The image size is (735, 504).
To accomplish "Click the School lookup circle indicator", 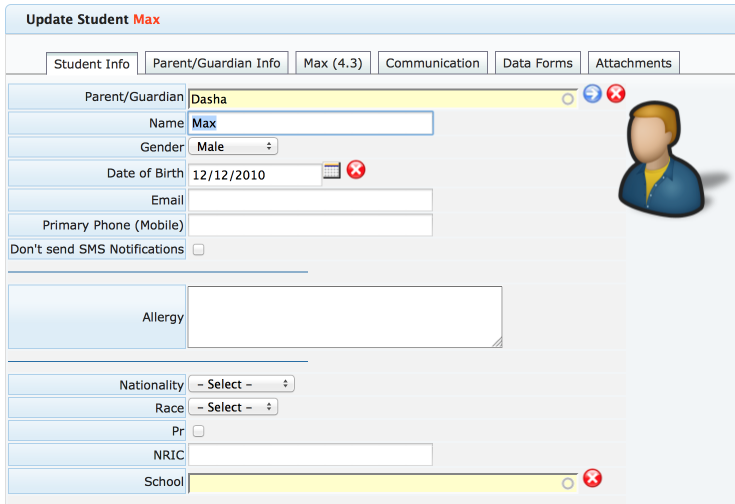I will (x=568, y=483).
